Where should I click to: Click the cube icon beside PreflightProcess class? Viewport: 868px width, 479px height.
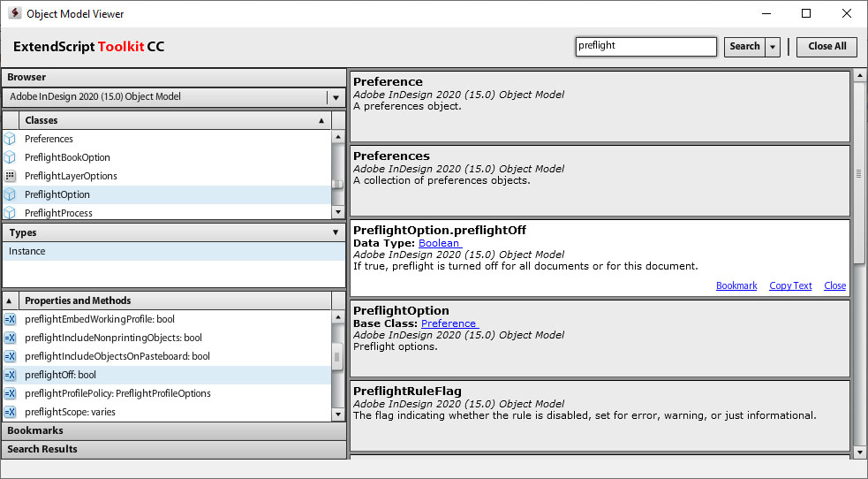[x=10, y=213]
